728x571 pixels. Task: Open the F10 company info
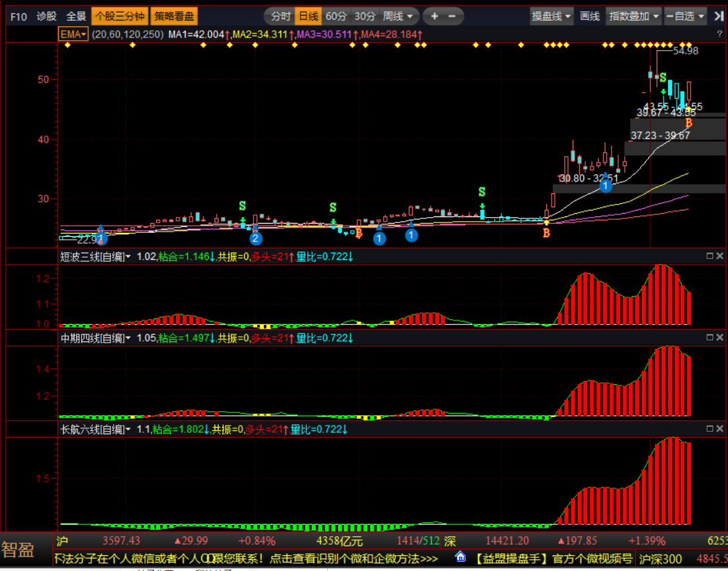coord(18,16)
